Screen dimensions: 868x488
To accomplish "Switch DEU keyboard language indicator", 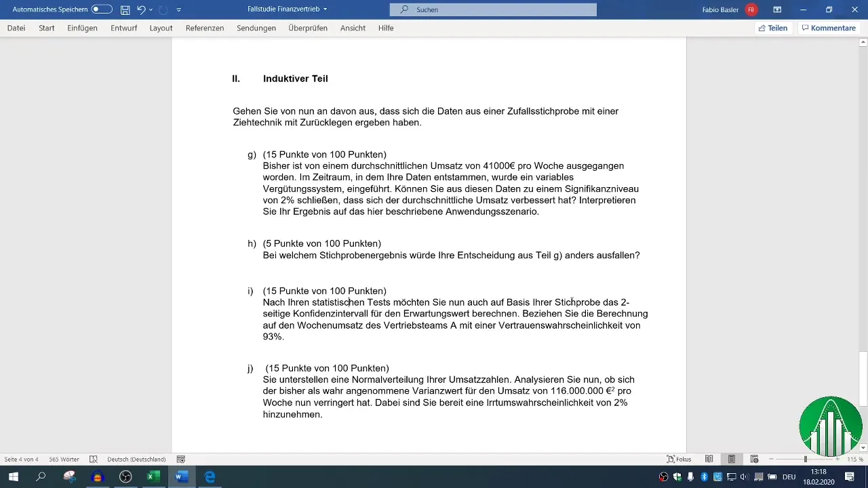I will click(x=789, y=477).
